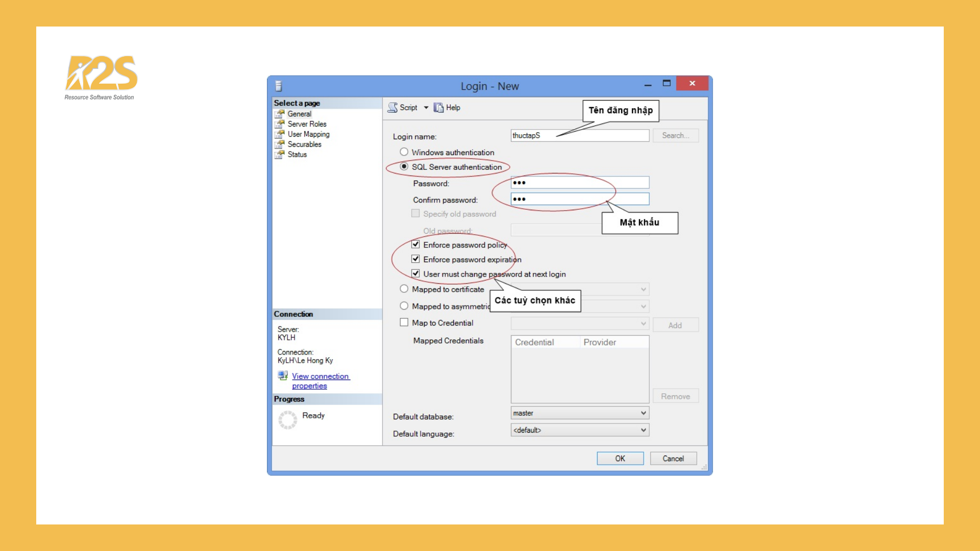
Task: Select the Status page icon
Action: (x=280, y=155)
